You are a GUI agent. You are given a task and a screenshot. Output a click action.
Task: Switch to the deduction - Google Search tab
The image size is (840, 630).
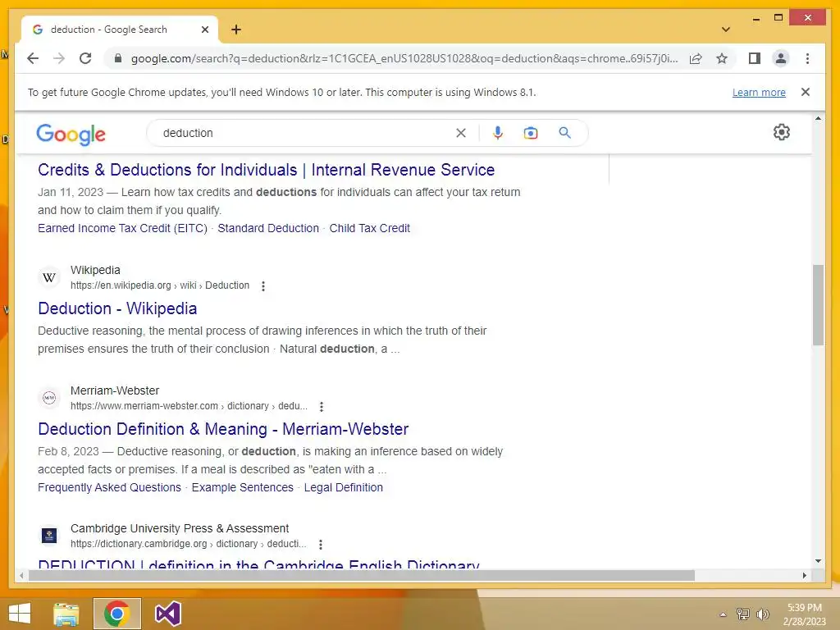coord(120,30)
